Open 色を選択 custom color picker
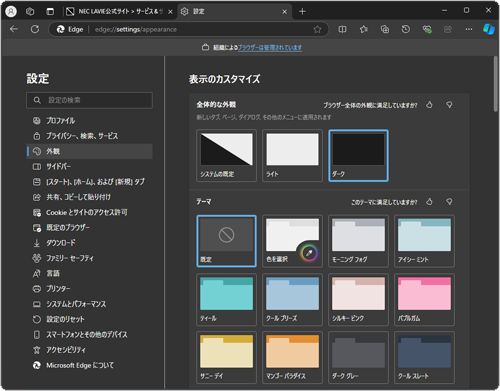Viewport: 500px width, 391px height. (x=292, y=241)
